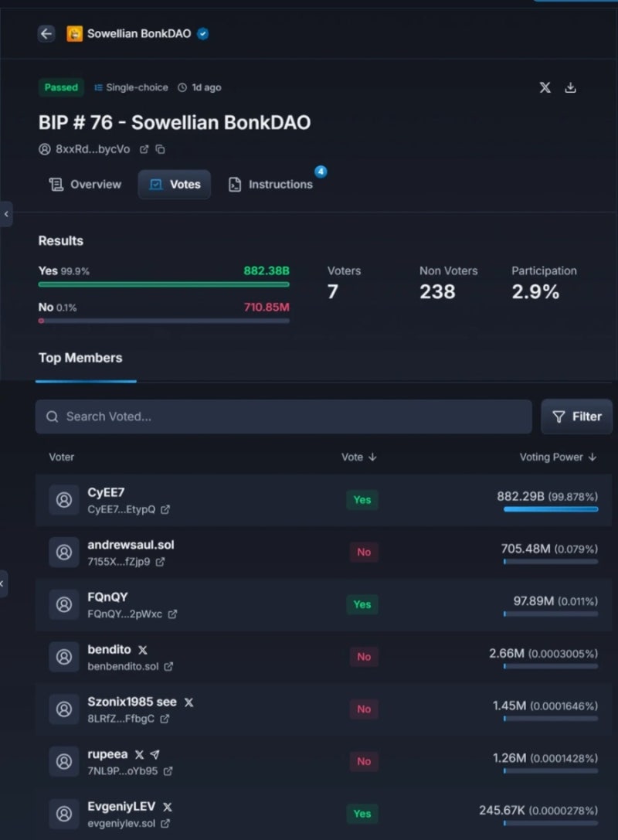Open proposer 8xxRd...bycVo external link icon
The image size is (618, 840).
[x=144, y=149]
